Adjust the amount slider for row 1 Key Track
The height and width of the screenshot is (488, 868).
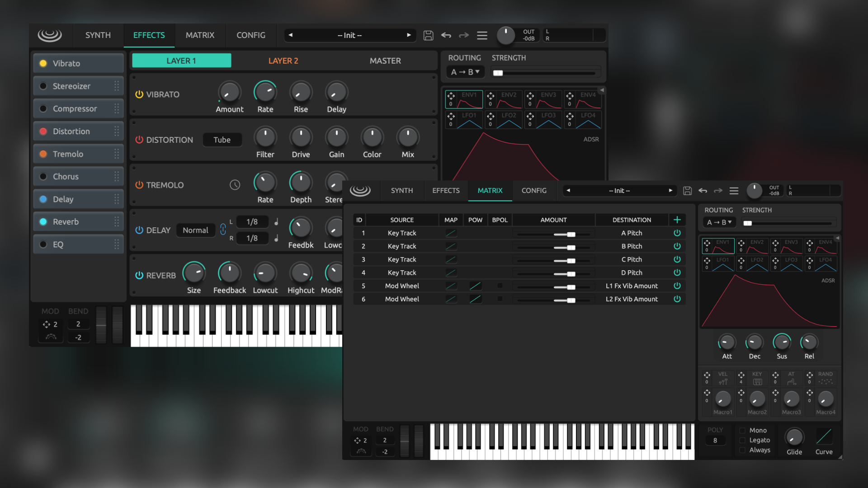pyautogui.click(x=571, y=234)
